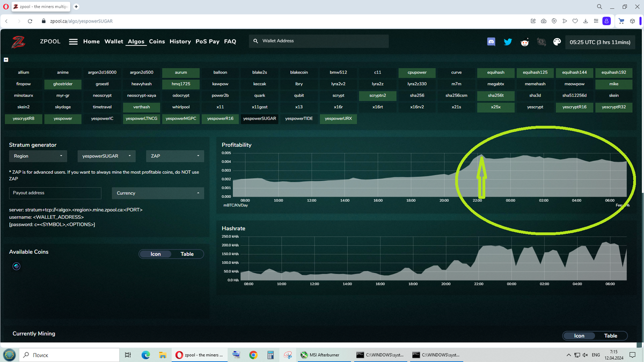This screenshot has height=362, width=644.
Task: Open Google Chrome from the taskbar
Action: pyautogui.click(x=253, y=354)
